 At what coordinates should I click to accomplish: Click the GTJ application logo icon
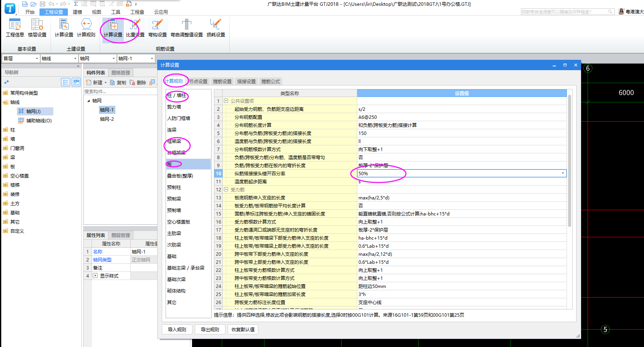tap(10, 8)
